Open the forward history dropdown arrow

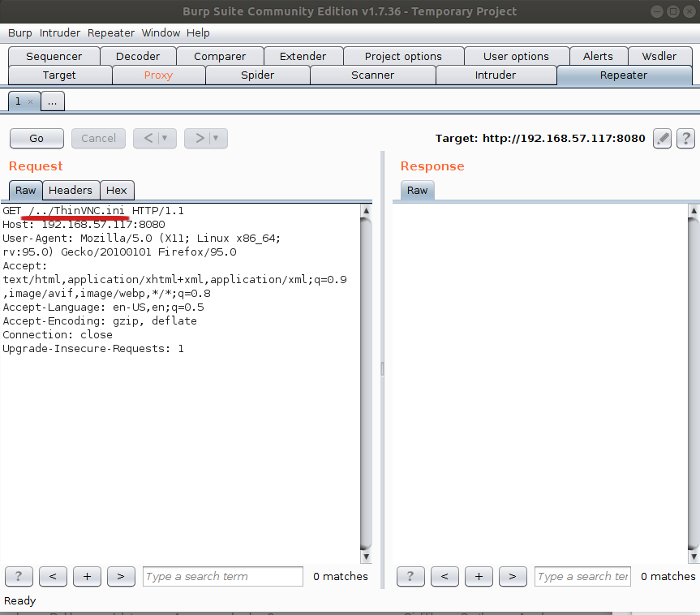pyautogui.click(x=216, y=139)
